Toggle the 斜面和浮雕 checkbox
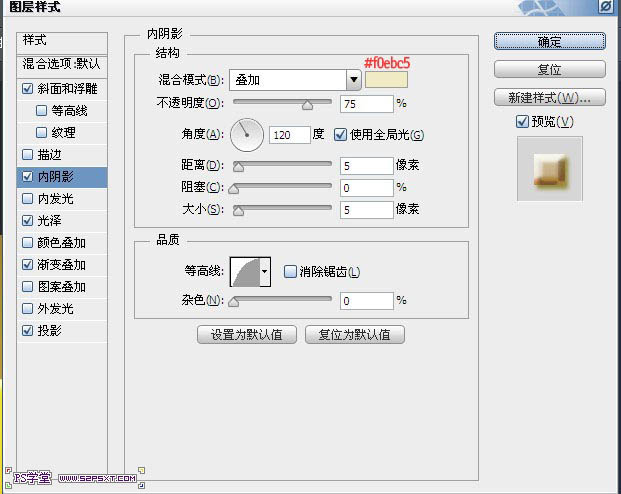Image resolution: width=621 pixels, height=494 pixels. tap(27, 89)
